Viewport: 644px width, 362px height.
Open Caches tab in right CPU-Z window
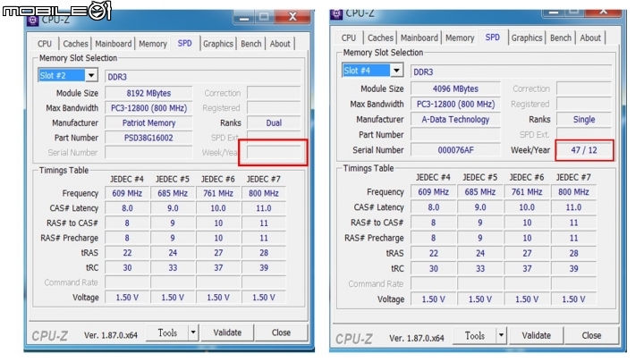point(380,38)
